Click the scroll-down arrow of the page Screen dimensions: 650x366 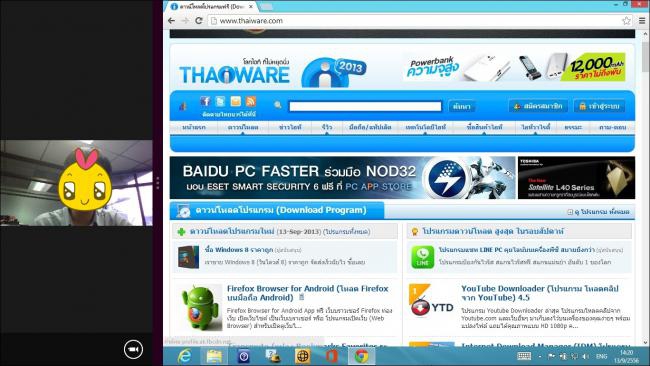coord(645,342)
